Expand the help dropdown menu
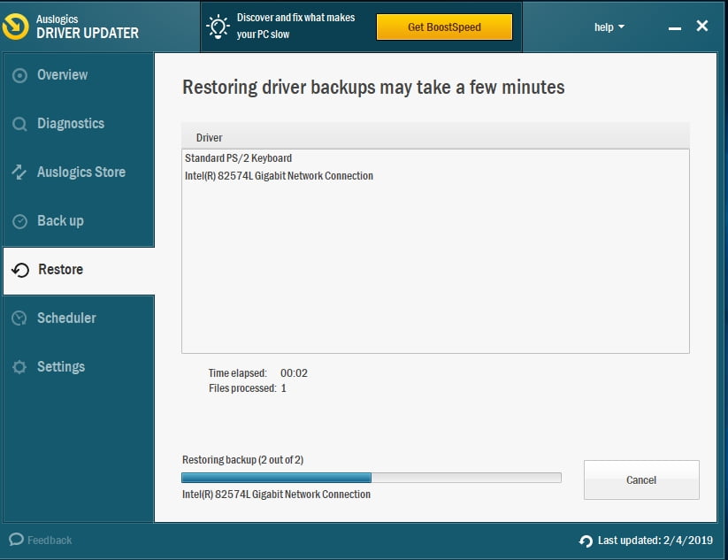728x560 pixels. pyautogui.click(x=609, y=27)
